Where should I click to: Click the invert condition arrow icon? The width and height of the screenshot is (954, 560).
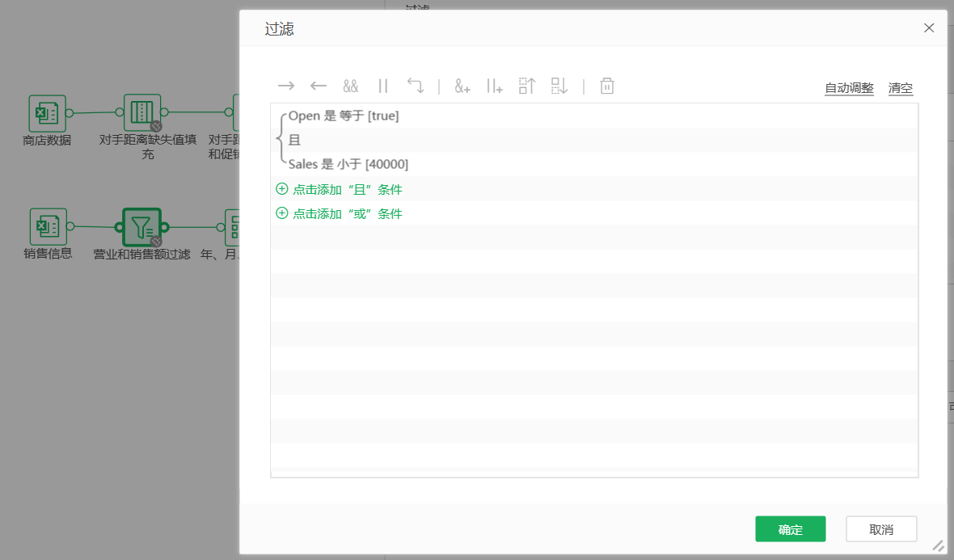coord(416,86)
